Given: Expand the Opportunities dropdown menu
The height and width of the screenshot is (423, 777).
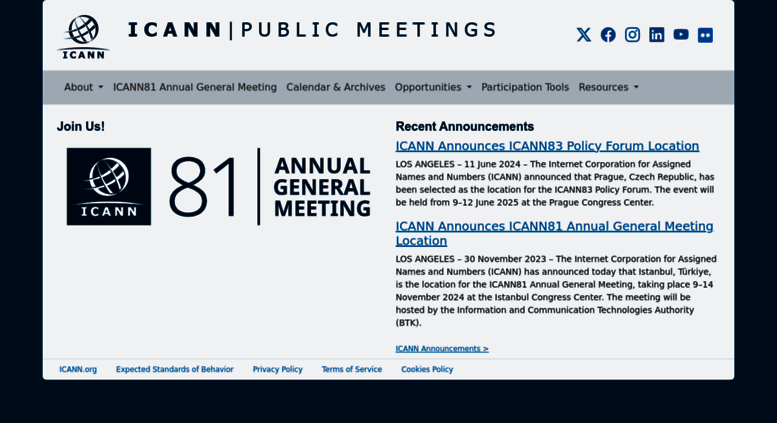Looking at the screenshot, I should click(433, 87).
